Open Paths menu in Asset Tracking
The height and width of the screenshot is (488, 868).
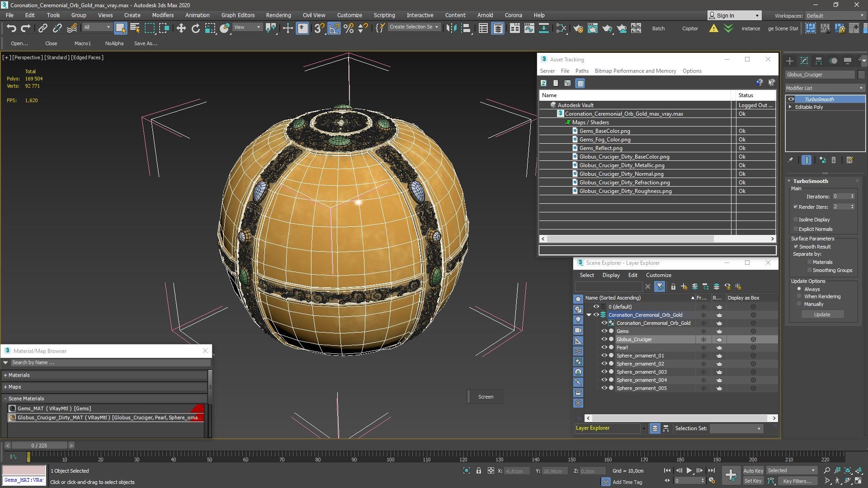(582, 71)
